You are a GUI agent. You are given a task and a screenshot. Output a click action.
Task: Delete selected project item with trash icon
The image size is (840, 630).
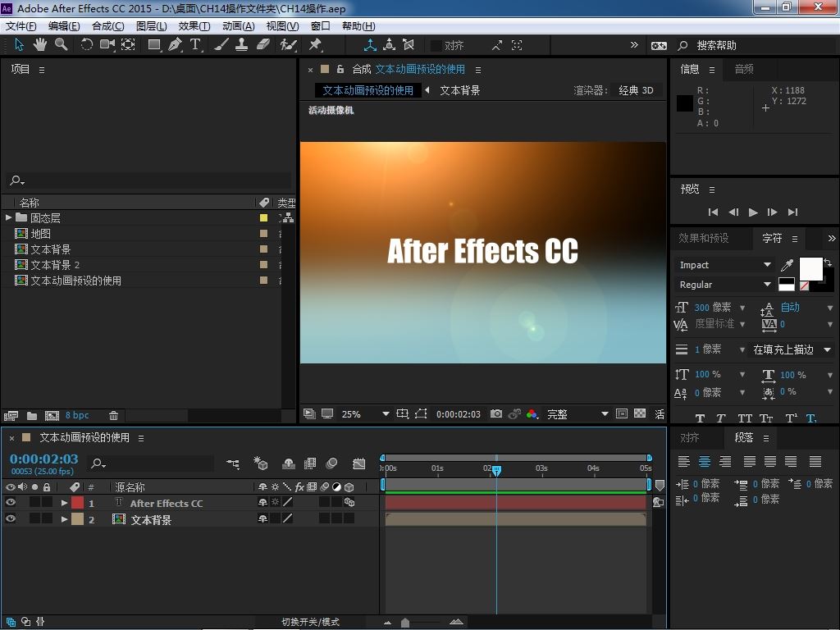click(x=113, y=416)
